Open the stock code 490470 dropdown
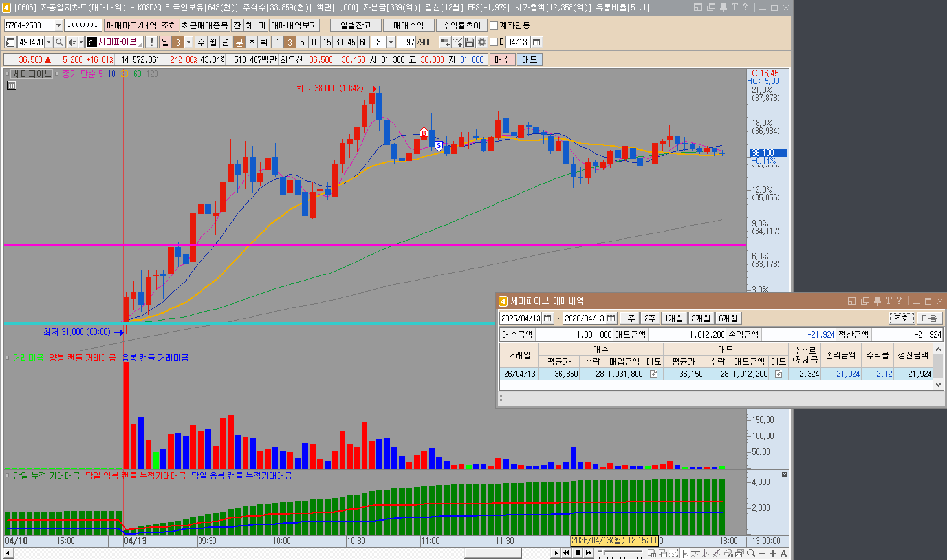The width and height of the screenshot is (947, 560). click(x=49, y=42)
